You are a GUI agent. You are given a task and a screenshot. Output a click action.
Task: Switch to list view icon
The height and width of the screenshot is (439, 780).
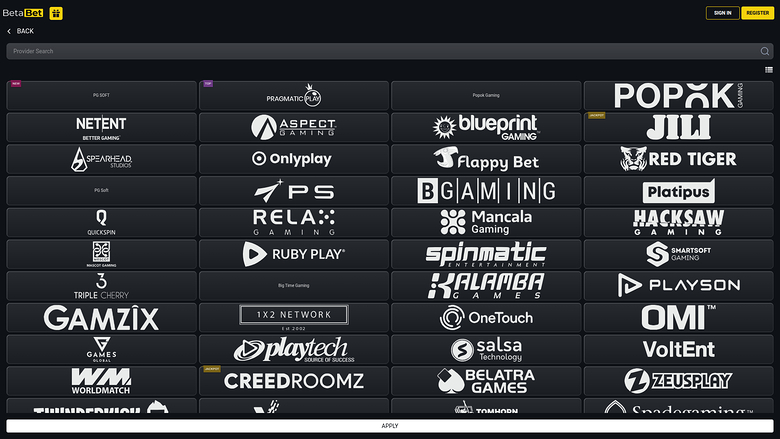(769, 70)
